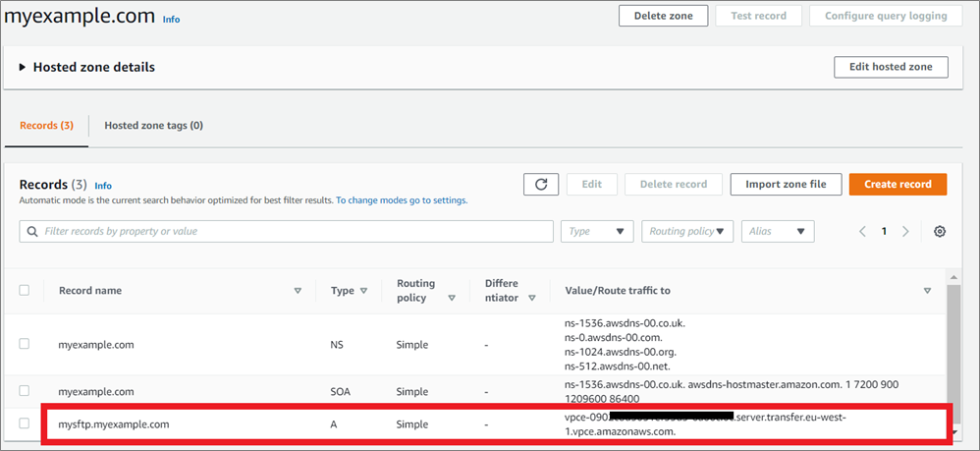
Task: Focus the filter records search field
Action: tap(287, 232)
